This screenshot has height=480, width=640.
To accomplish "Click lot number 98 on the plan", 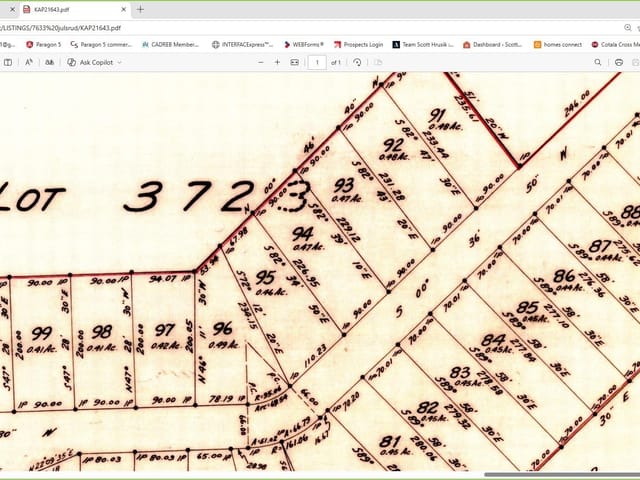I will 101,332.
